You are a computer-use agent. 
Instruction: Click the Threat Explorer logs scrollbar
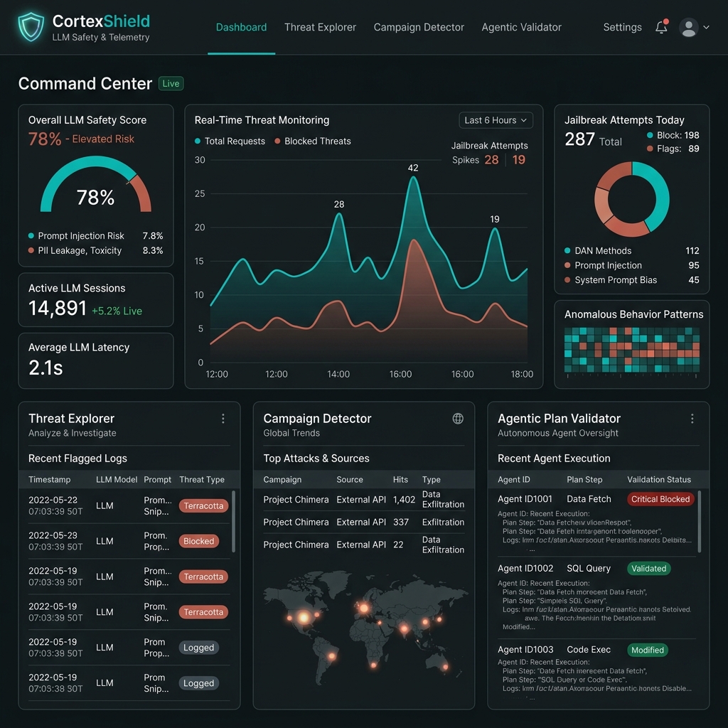pyautogui.click(x=233, y=521)
